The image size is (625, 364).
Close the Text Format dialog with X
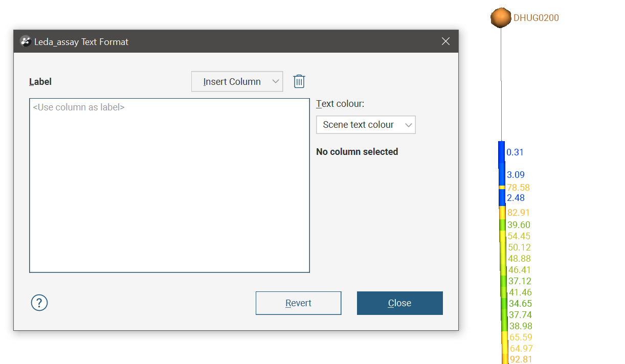(445, 41)
